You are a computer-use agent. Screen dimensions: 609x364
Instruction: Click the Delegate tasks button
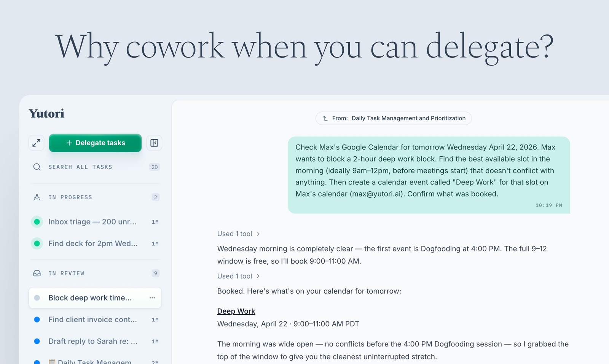(x=95, y=143)
